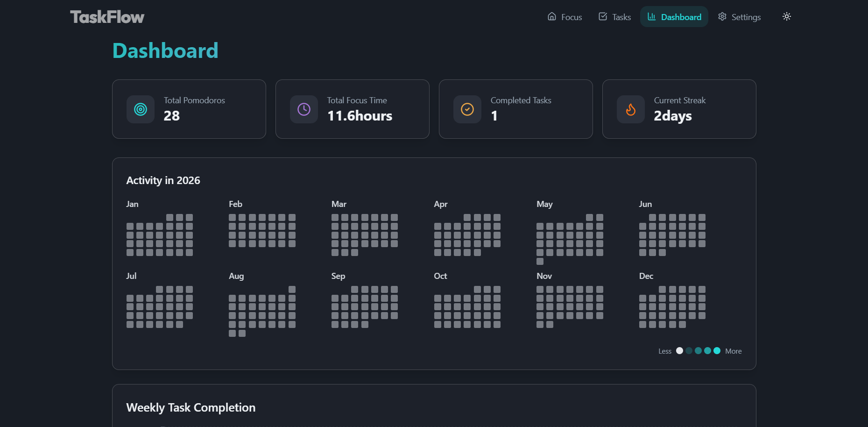Click the checkbox icon beside Tasks
This screenshot has height=427, width=868.
pyautogui.click(x=603, y=16)
